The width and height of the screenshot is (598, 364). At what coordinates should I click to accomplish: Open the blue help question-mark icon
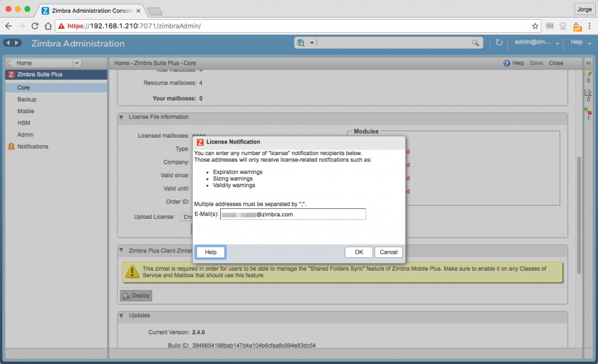click(x=506, y=63)
